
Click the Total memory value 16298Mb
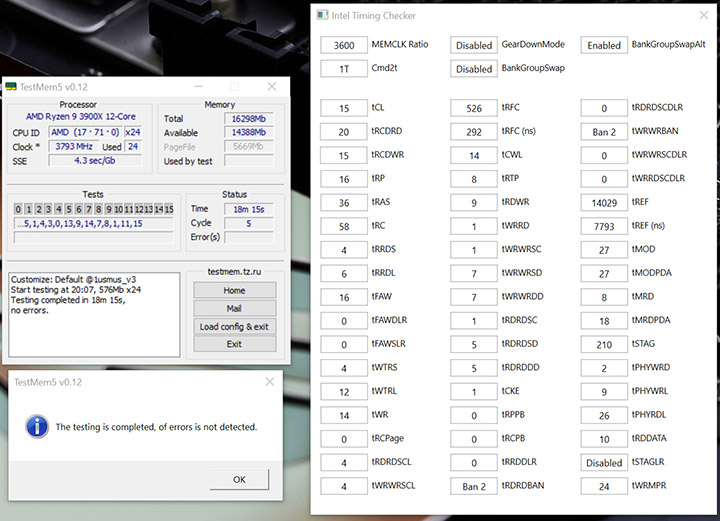coord(248,118)
